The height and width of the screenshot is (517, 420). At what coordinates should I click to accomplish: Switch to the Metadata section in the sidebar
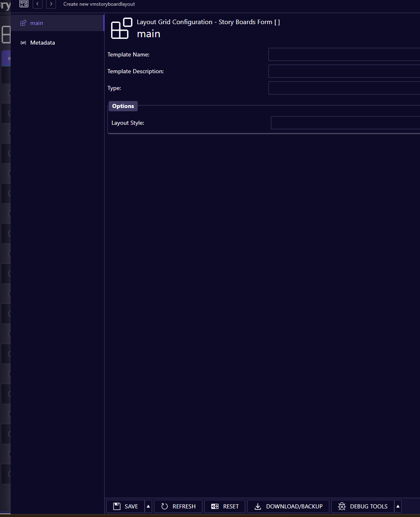(x=42, y=43)
